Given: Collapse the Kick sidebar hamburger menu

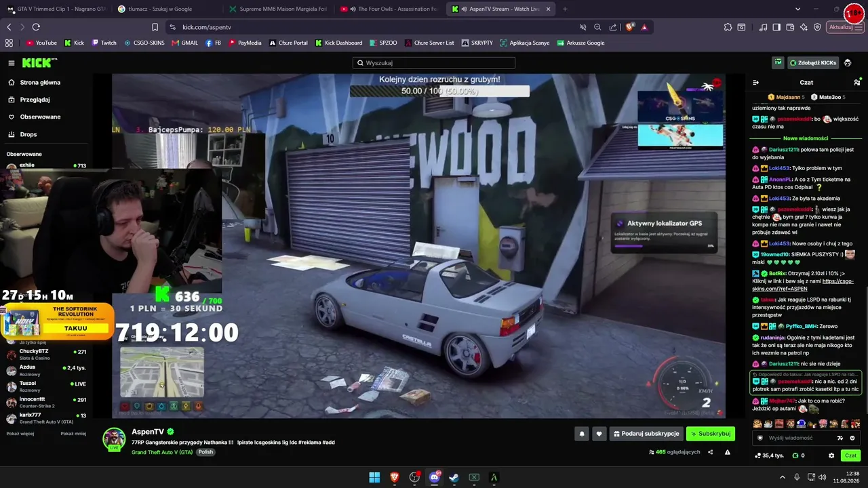Looking at the screenshot, I should (12, 63).
